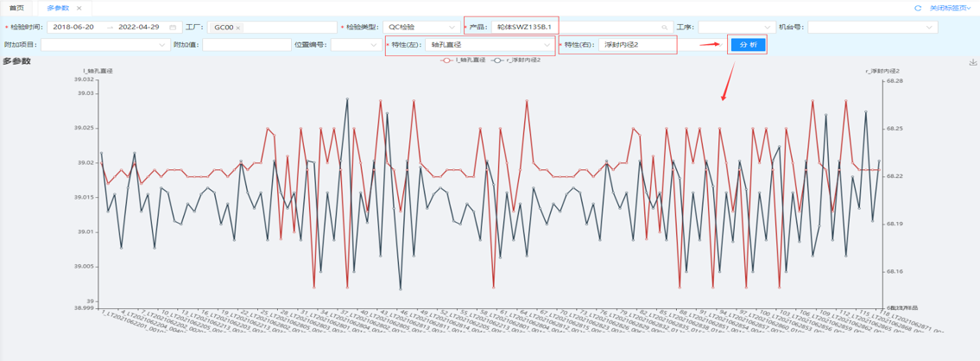Viewport: 980px width, 361px height.
Task: Open the 附加项目 dropdown
Action: coord(104,45)
